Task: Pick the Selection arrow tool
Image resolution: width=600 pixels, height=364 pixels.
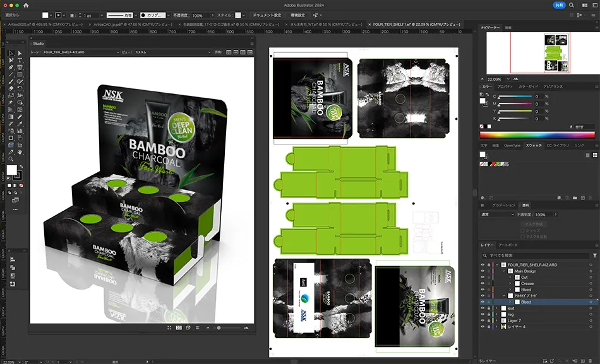Action: [11, 54]
